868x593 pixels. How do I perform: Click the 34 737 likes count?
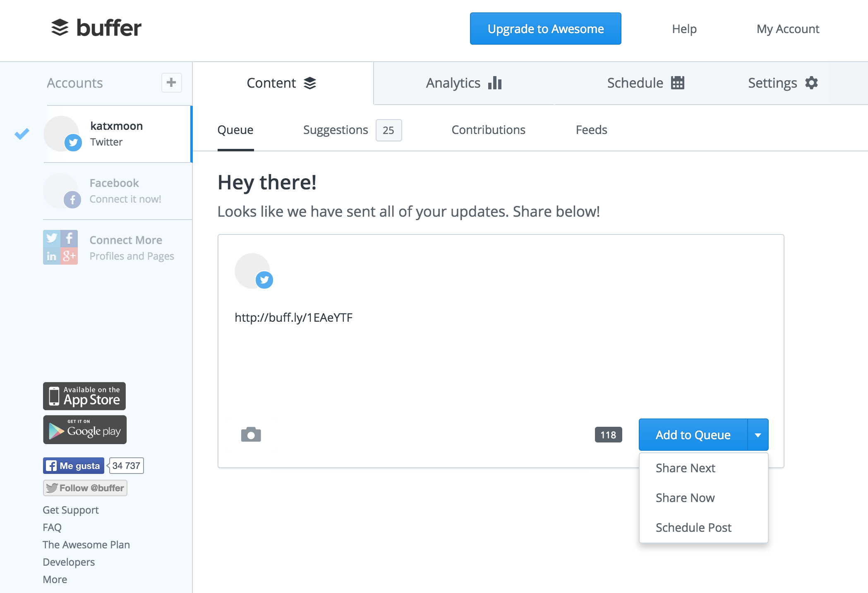(126, 466)
